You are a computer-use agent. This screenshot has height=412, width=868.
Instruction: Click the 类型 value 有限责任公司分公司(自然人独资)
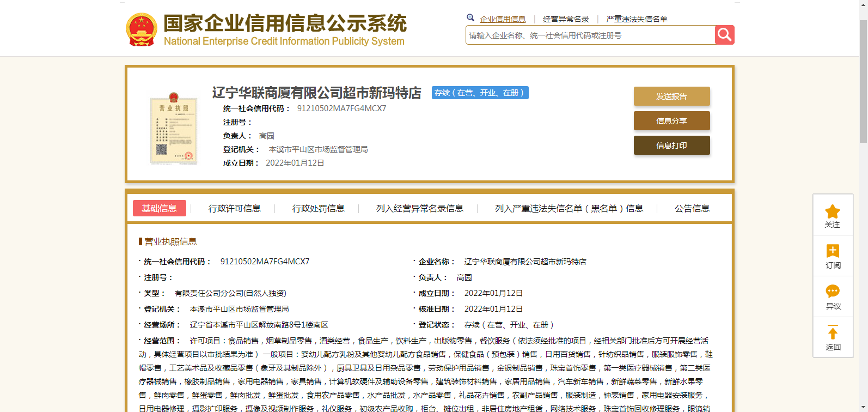(230, 293)
